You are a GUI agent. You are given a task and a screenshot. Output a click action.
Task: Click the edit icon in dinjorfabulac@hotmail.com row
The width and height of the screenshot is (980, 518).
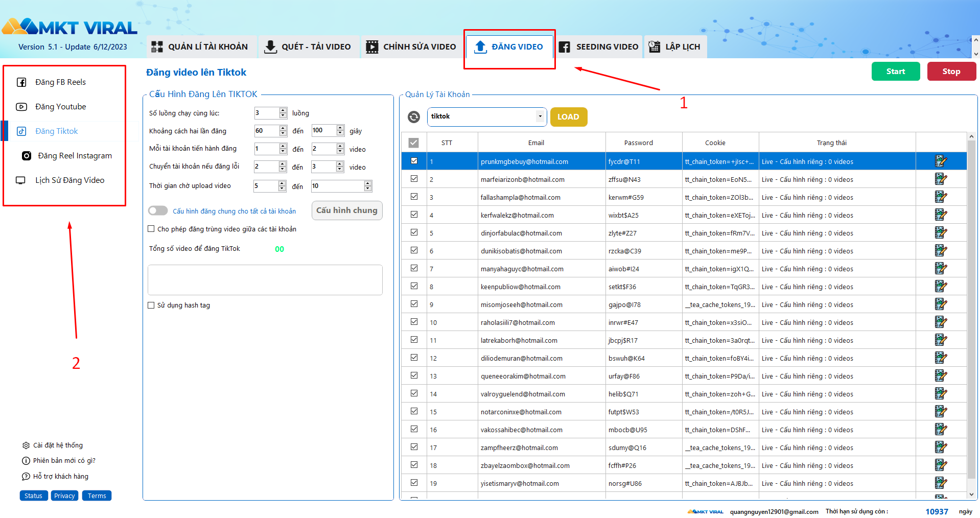941,233
